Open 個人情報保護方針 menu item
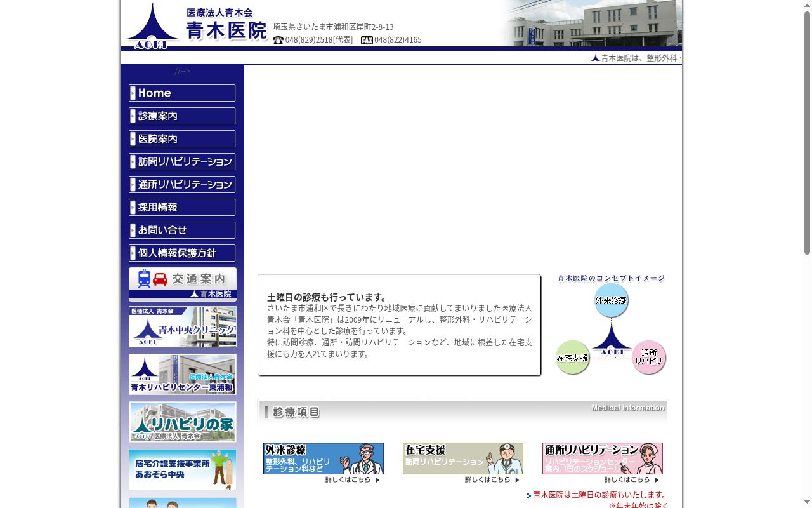The image size is (812, 508). coord(182,253)
